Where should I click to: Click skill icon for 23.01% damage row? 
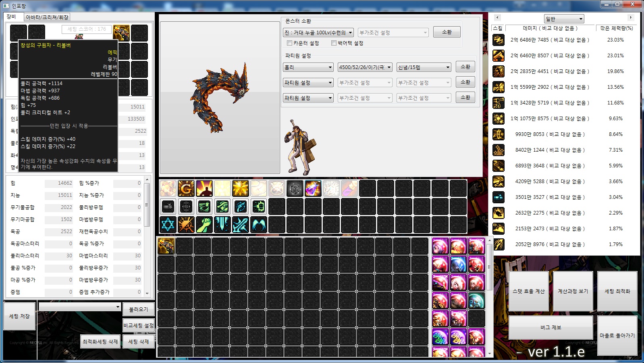pos(499,56)
